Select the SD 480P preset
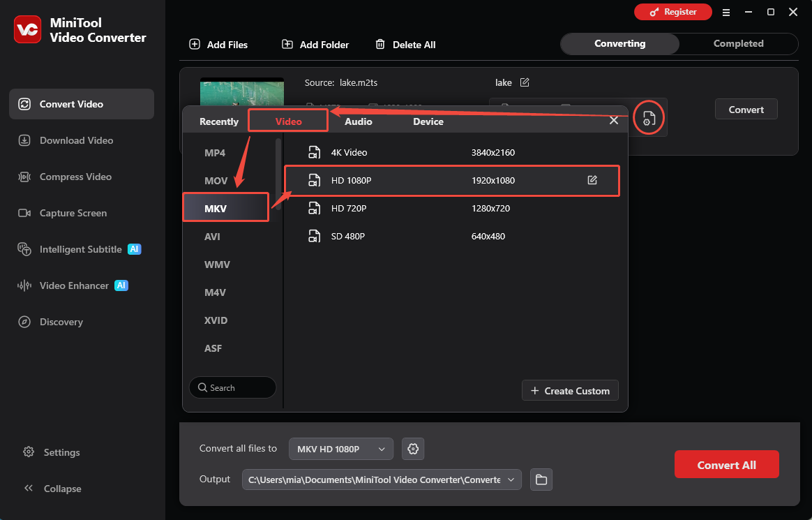Screen dimensions: 812x520 click(451, 236)
